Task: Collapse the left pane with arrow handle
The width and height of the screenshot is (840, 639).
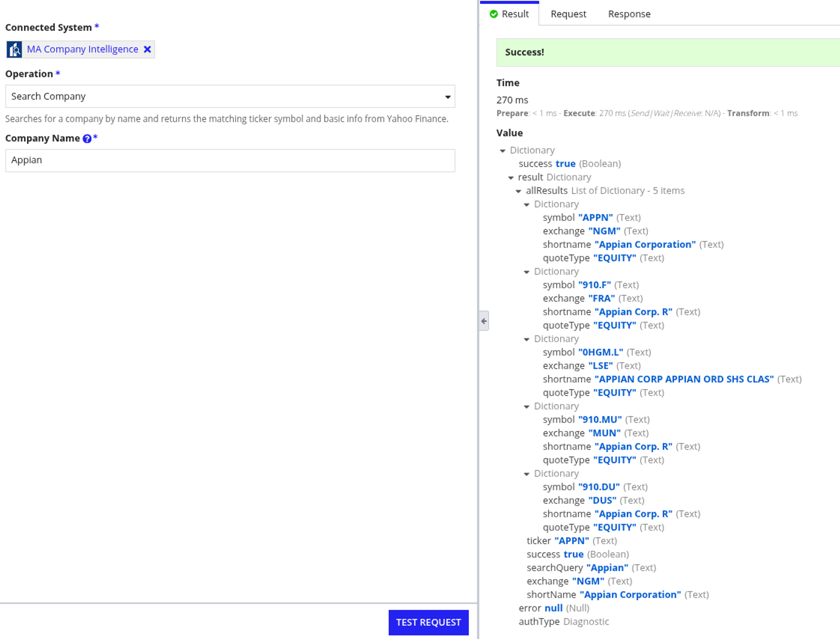Action: click(484, 321)
